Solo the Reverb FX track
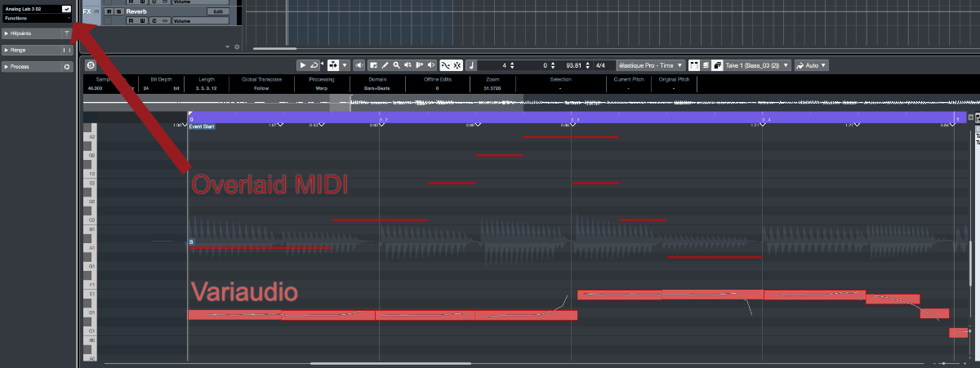The height and width of the screenshot is (368, 980). coord(119,11)
